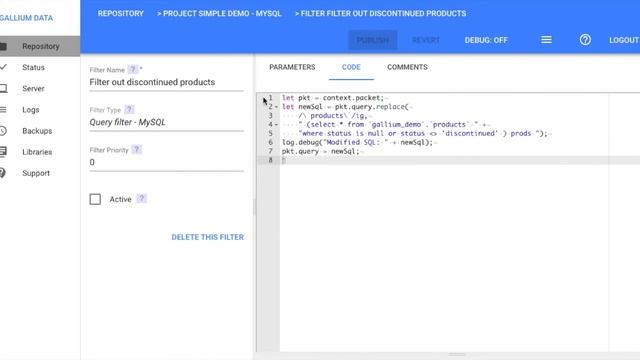Open the help question mark icon in header
Image resolution: width=640 pixels, height=360 pixels.
pos(585,40)
